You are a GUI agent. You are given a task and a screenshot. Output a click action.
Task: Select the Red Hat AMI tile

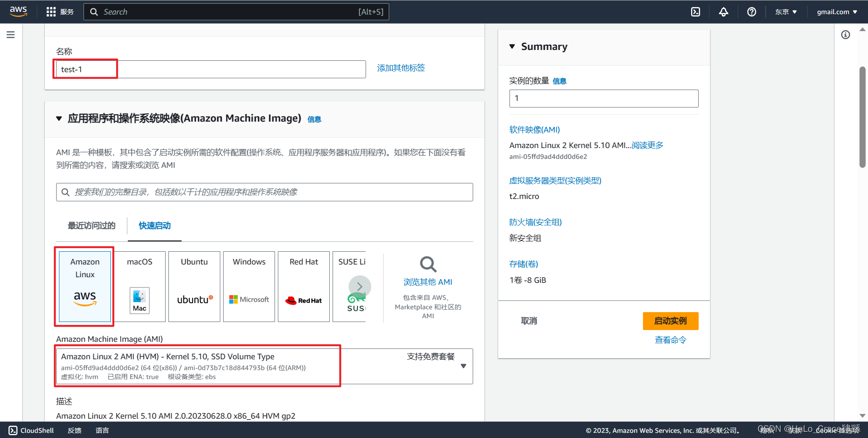[304, 287]
